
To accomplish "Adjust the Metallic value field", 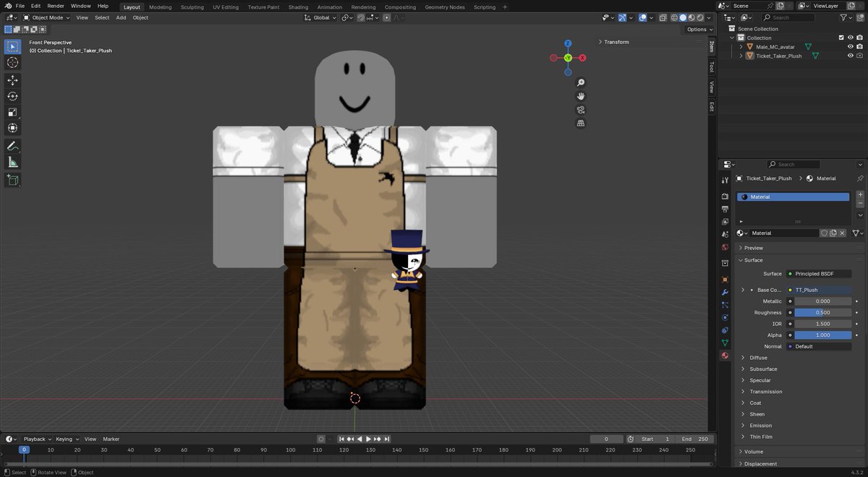I will (x=822, y=301).
